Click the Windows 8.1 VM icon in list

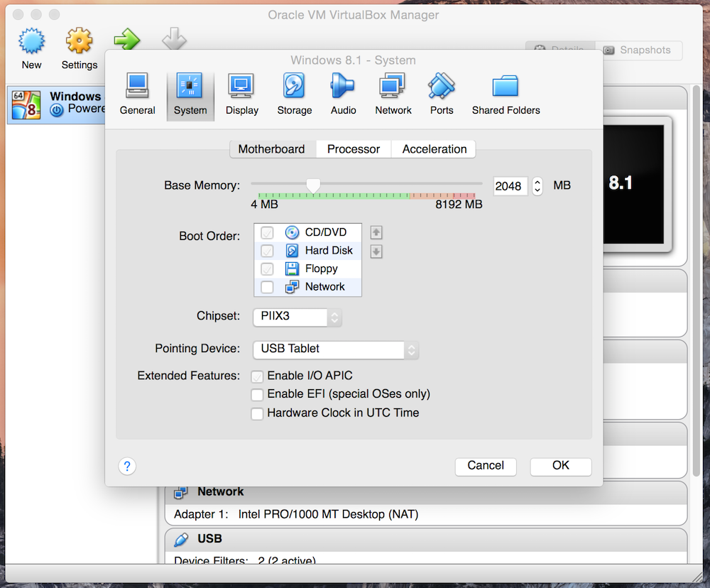pos(26,105)
